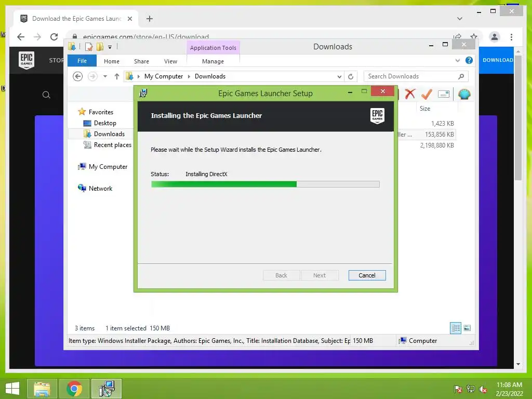Click the Search Downloads field
532x399 pixels.
[416, 76]
